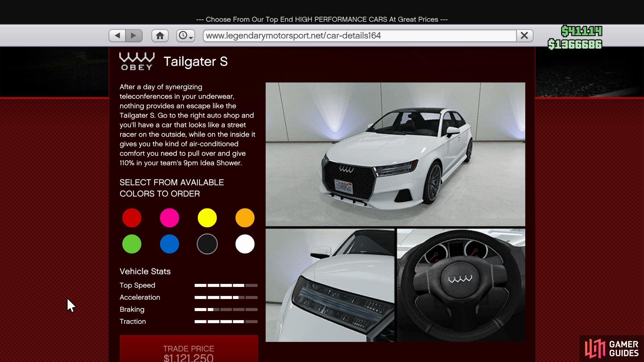Select the black color swatch
This screenshot has height=362, width=644.
point(207,244)
